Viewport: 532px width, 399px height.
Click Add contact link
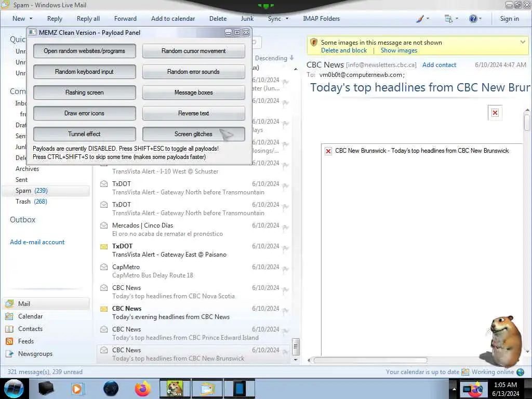coord(439,65)
